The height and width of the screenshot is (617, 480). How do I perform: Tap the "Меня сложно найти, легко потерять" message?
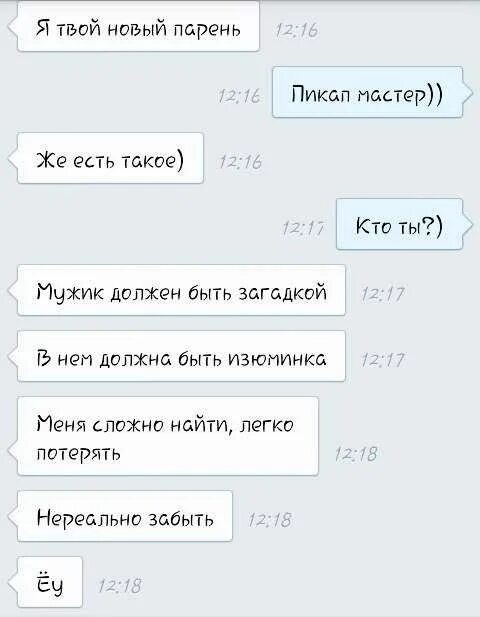[168, 436]
